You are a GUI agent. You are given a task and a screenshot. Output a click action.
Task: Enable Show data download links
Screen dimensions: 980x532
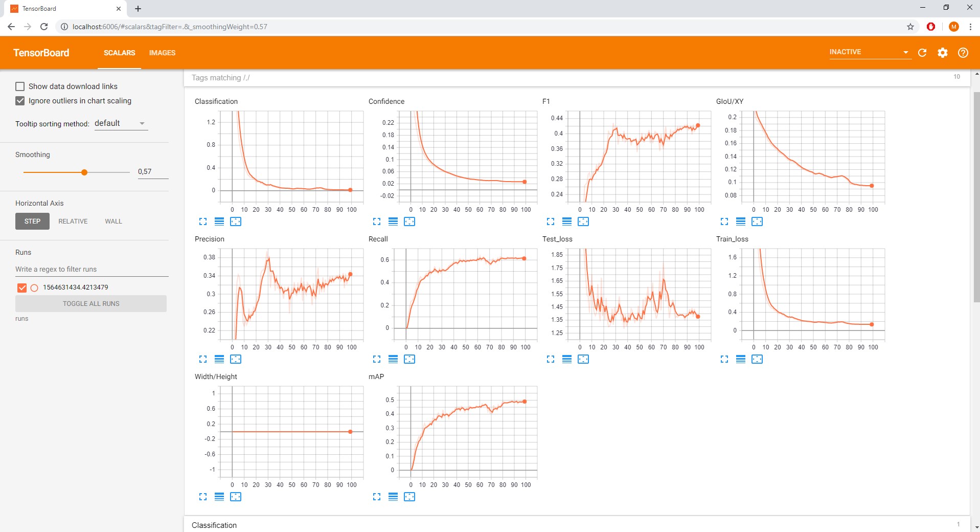[20, 86]
